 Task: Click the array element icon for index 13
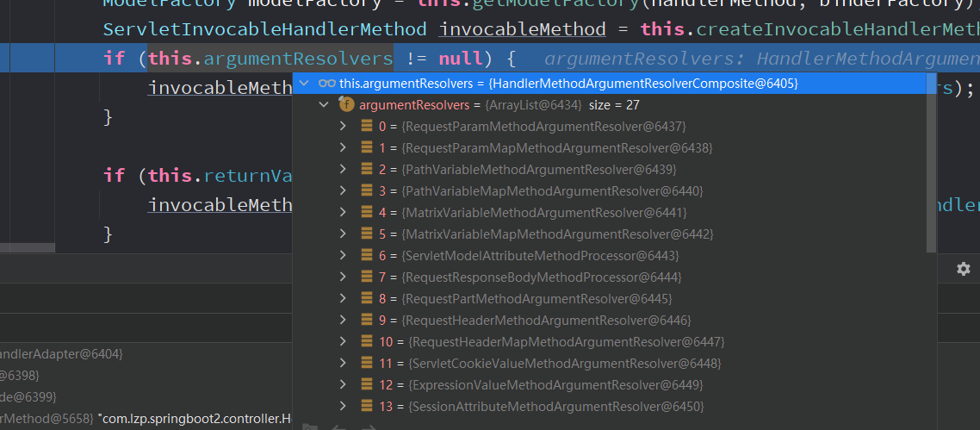tap(368, 406)
